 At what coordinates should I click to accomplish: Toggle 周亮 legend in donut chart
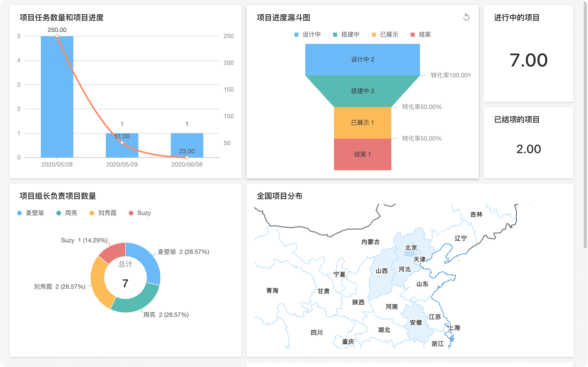[67, 213]
